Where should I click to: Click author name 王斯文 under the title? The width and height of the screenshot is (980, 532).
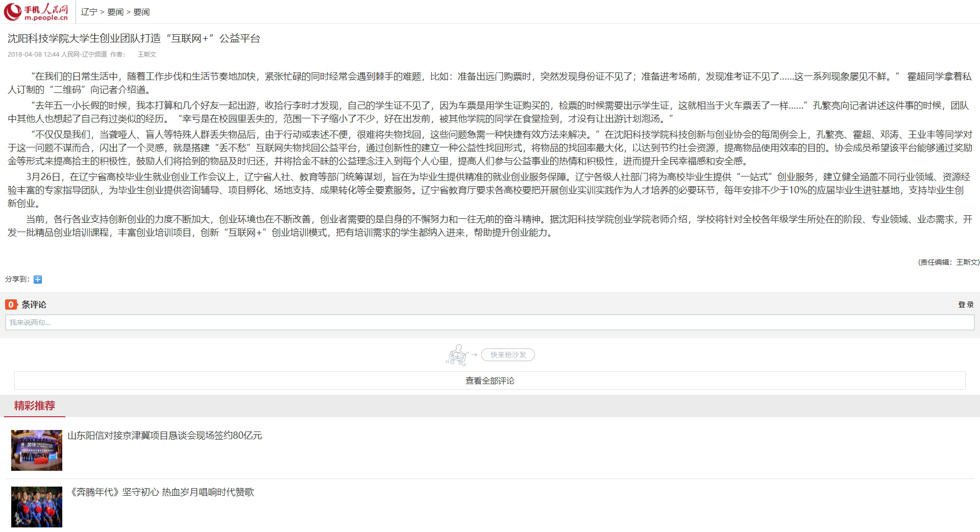click(x=147, y=55)
